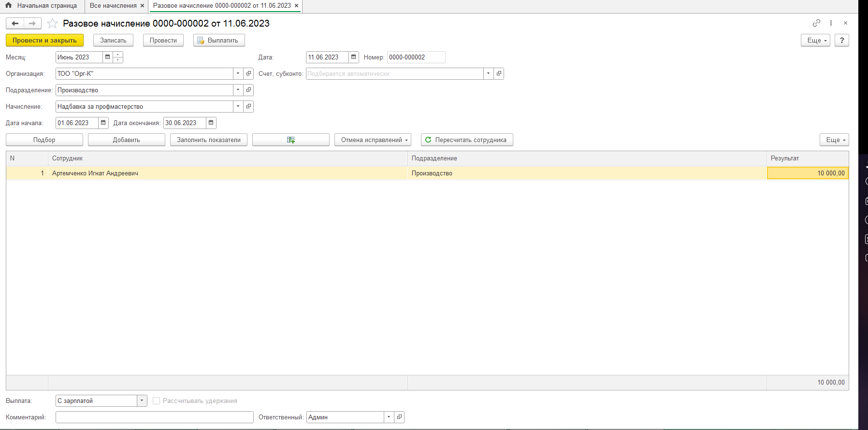The image size is (868, 430).
Task: Expand the Выплата dropdown list
Action: [142, 401]
